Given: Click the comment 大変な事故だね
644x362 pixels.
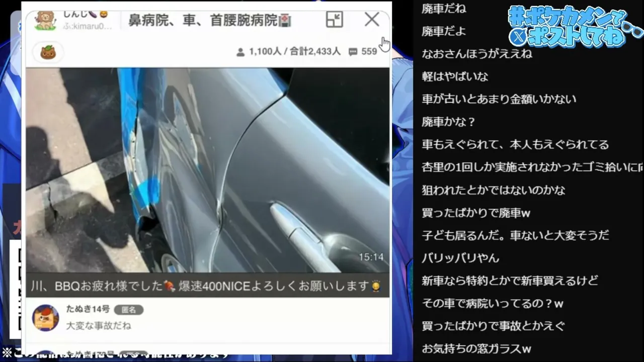Looking at the screenshot, I should (x=99, y=326).
